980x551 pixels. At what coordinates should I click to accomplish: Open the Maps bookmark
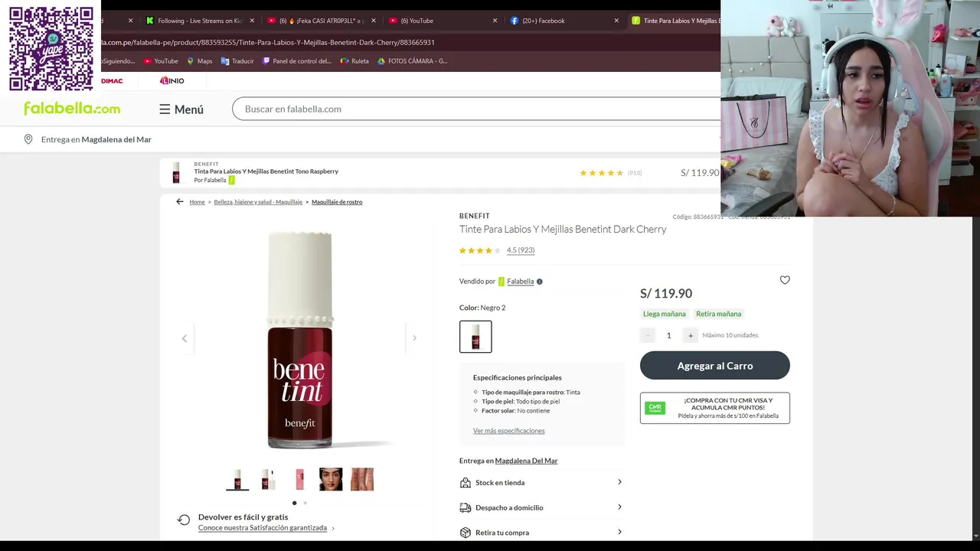pos(199,61)
